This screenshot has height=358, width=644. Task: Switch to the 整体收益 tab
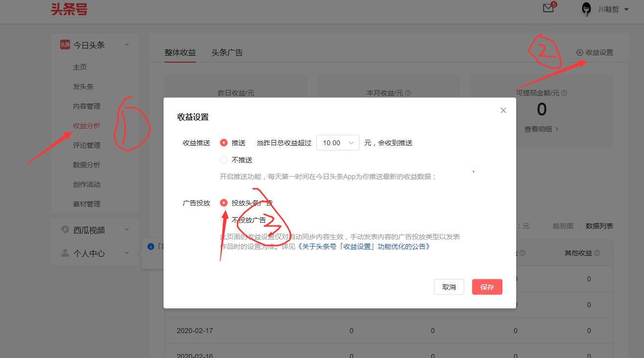pos(180,52)
